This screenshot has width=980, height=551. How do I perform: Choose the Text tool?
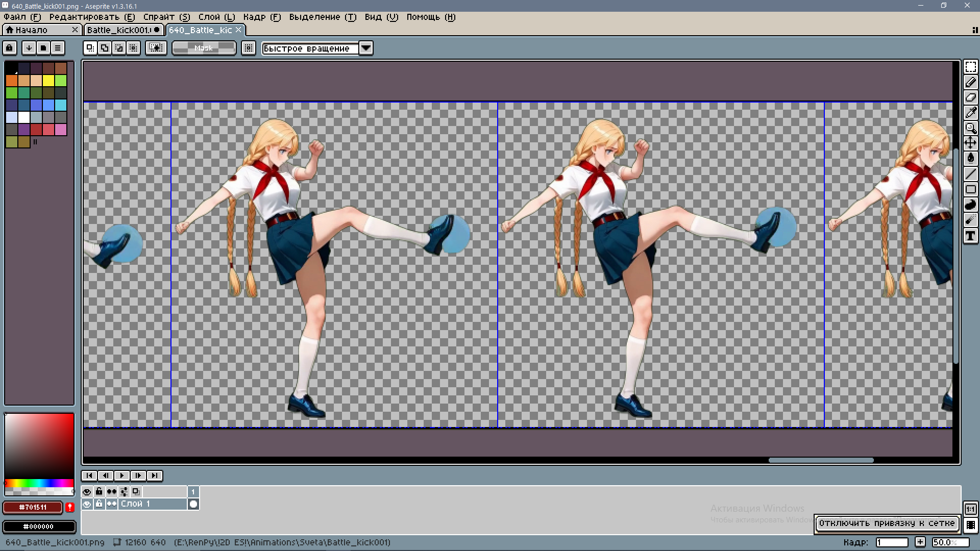pos(970,236)
